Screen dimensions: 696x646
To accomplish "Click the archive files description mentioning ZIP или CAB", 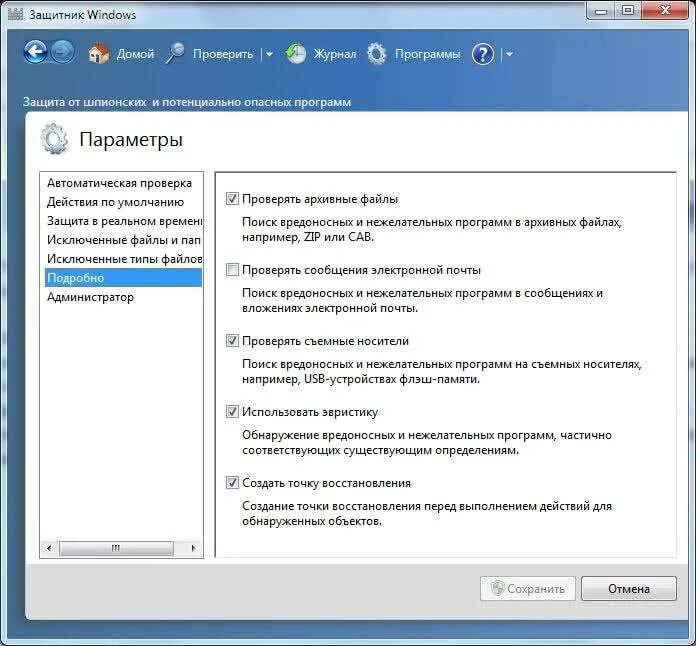I will (431, 229).
